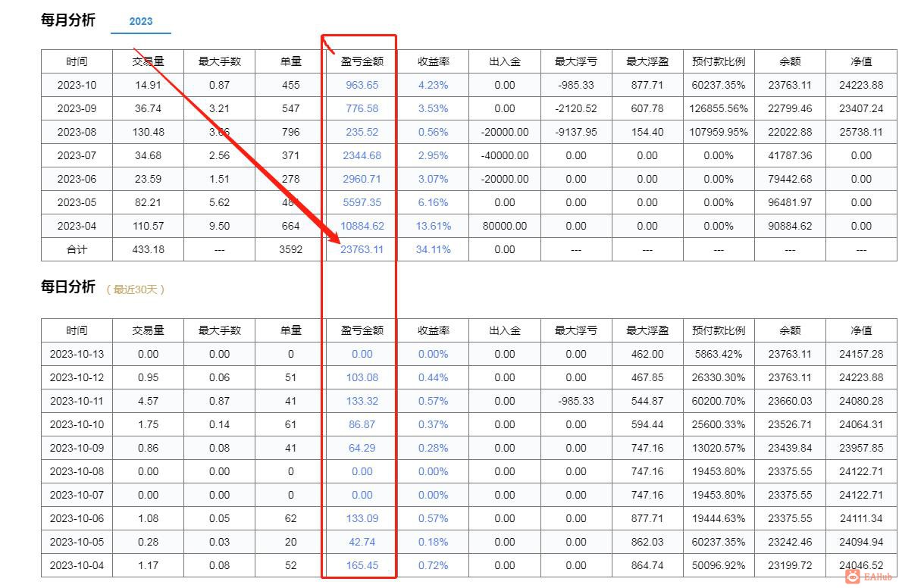Click the -9137.95 max floating loss cell
The height and width of the screenshot is (588, 899).
click(x=576, y=132)
